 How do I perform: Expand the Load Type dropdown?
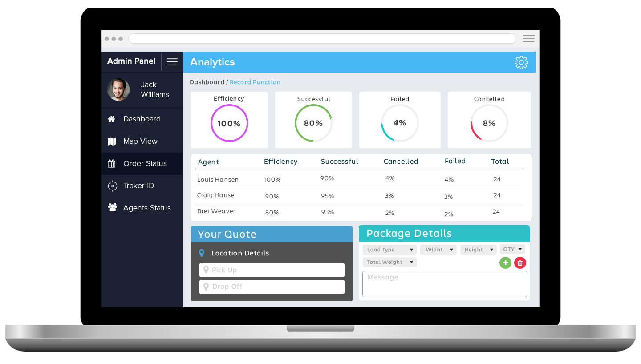pos(389,250)
